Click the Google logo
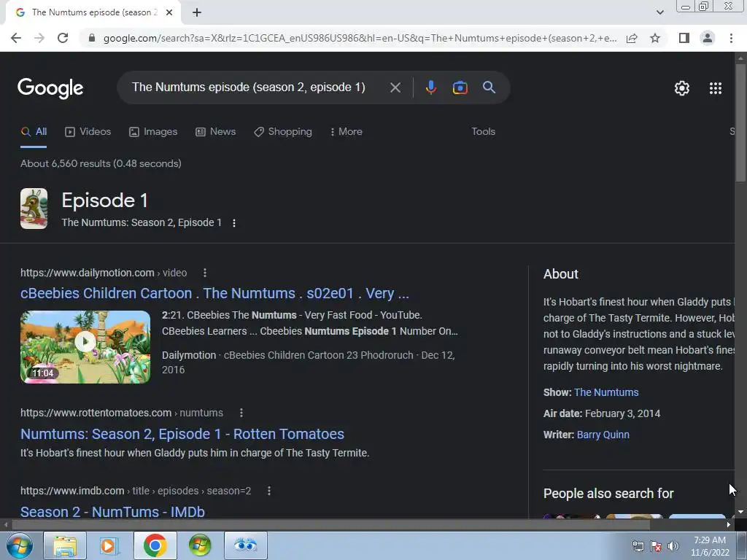This screenshot has width=747, height=560. tap(50, 88)
